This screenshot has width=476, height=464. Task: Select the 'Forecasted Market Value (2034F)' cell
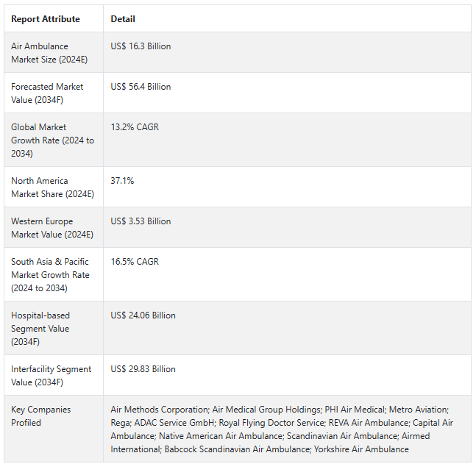click(x=47, y=93)
